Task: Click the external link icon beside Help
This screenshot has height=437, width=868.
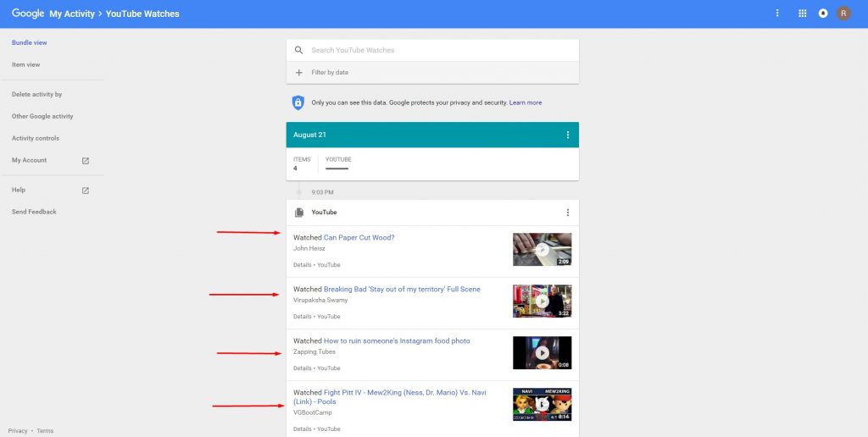Action: click(x=86, y=191)
